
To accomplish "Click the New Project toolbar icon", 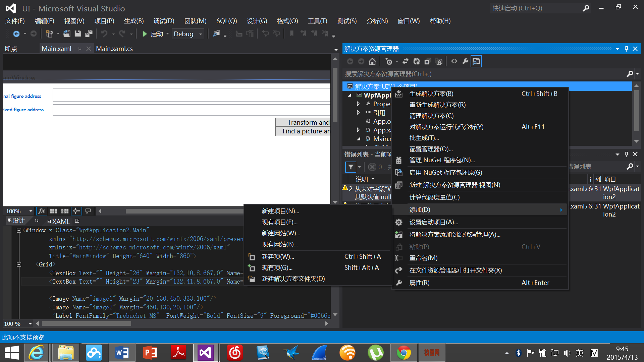I will pos(49,34).
